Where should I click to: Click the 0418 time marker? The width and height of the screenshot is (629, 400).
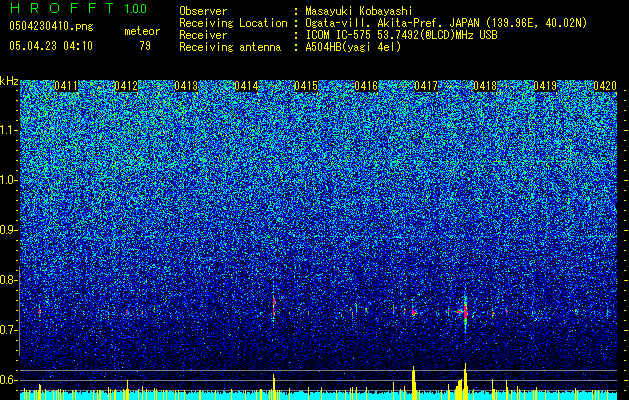(485, 86)
